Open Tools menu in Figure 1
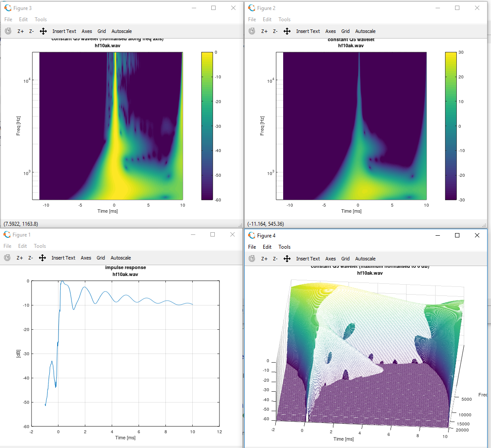Viewport: 491px width, 448px height. pos(40,246)
